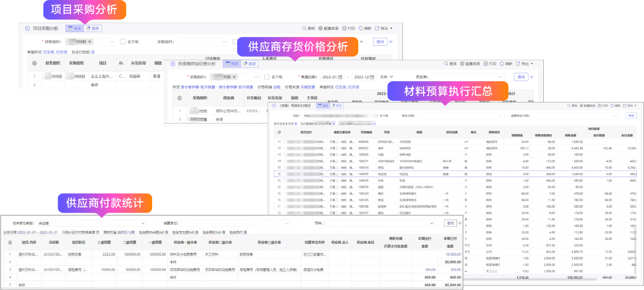This screenshot has height=290, width=644.
Task: Click 打印 icon in 供应商存货价格分析 toolbar
Action: click(x=485, y=64)
